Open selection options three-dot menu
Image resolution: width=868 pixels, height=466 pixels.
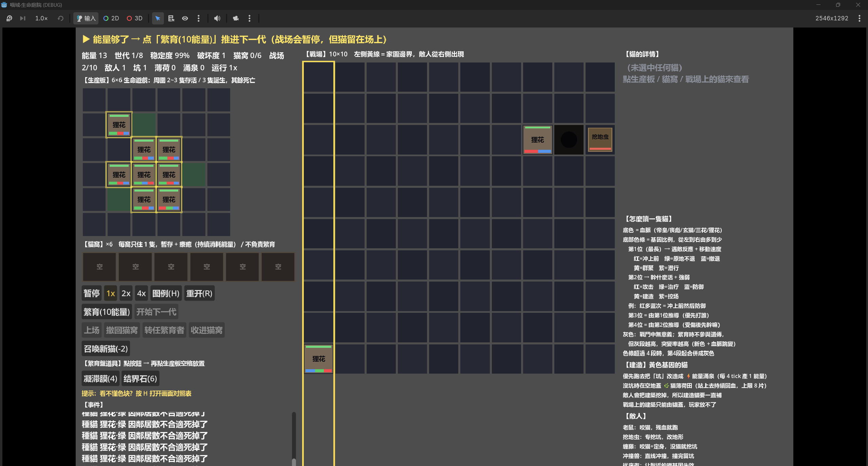tap(199, 18)
